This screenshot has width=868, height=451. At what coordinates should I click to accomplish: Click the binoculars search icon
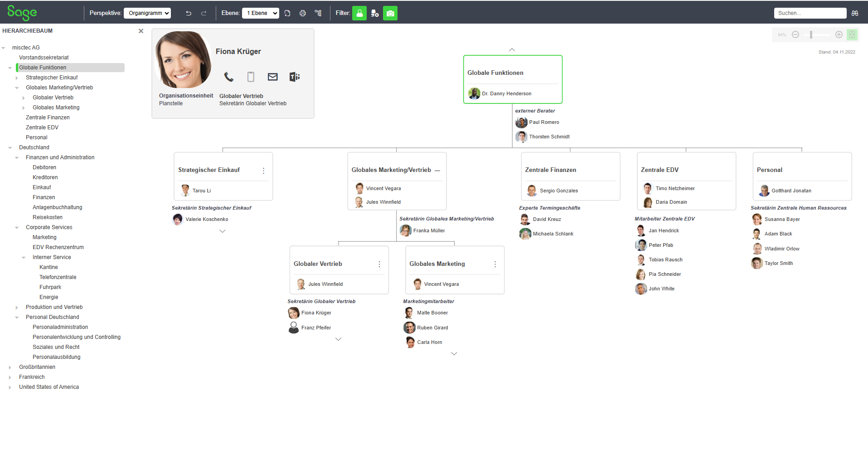[855, 13]
